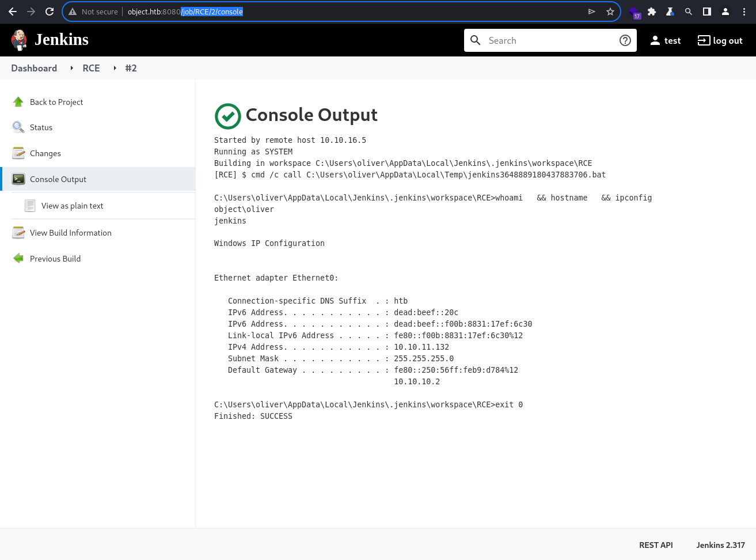Click the green Back to Project arrow icon

(x=18, y=102)
